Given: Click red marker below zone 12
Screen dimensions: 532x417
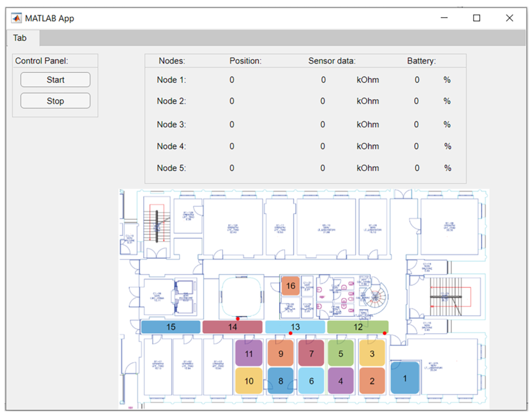Looking at the screenshot, I should pos(385,333).
